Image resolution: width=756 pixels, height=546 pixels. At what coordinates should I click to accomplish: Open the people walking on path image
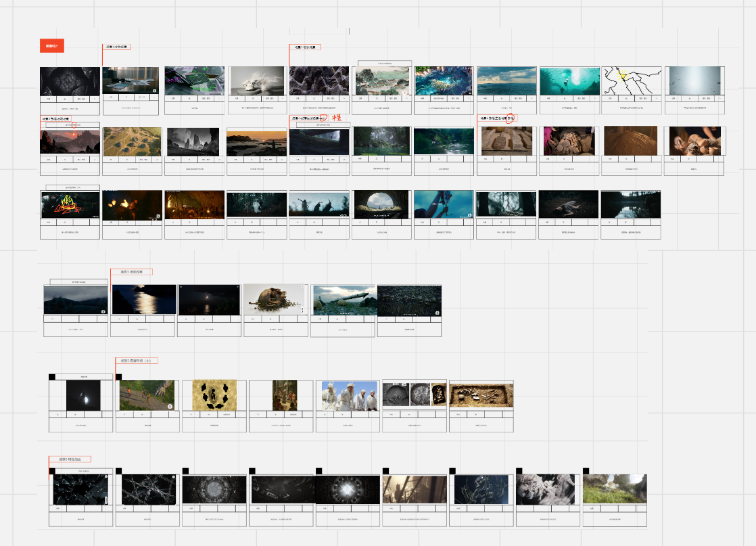pos(147,396)
